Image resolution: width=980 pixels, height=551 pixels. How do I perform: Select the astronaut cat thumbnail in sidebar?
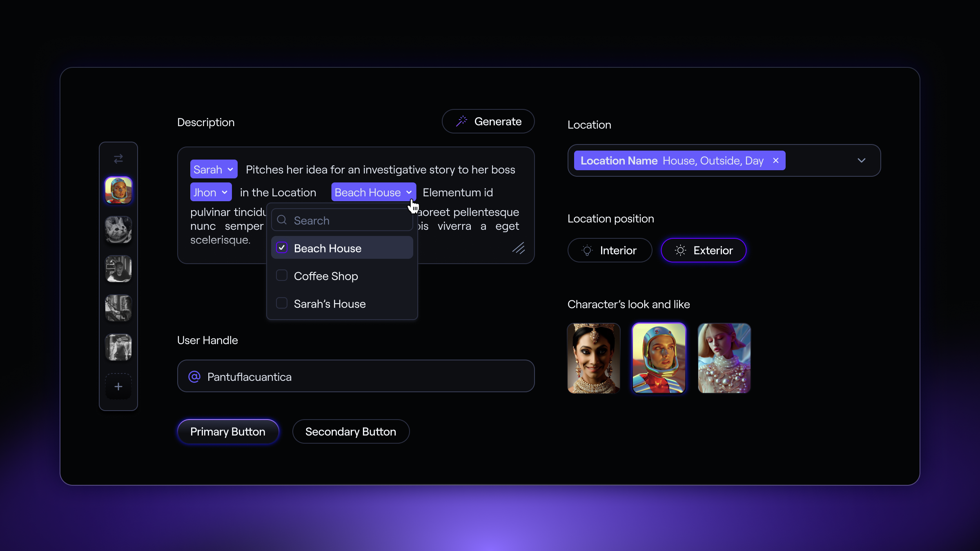tap(118, 230)
